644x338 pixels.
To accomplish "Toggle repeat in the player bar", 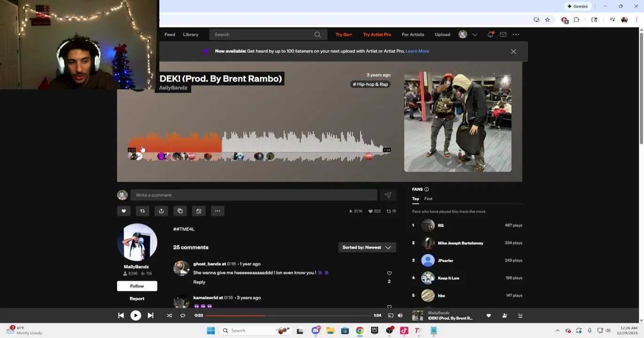I will (183, 316).
